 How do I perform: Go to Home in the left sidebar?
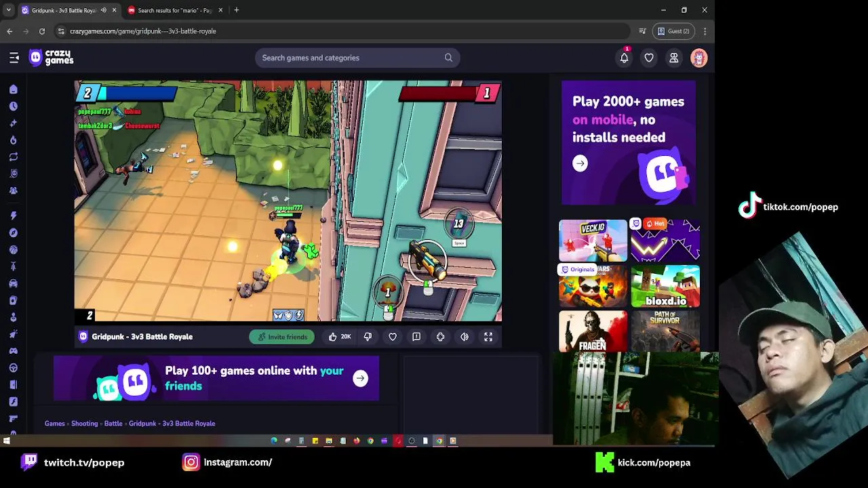[13, 89]
